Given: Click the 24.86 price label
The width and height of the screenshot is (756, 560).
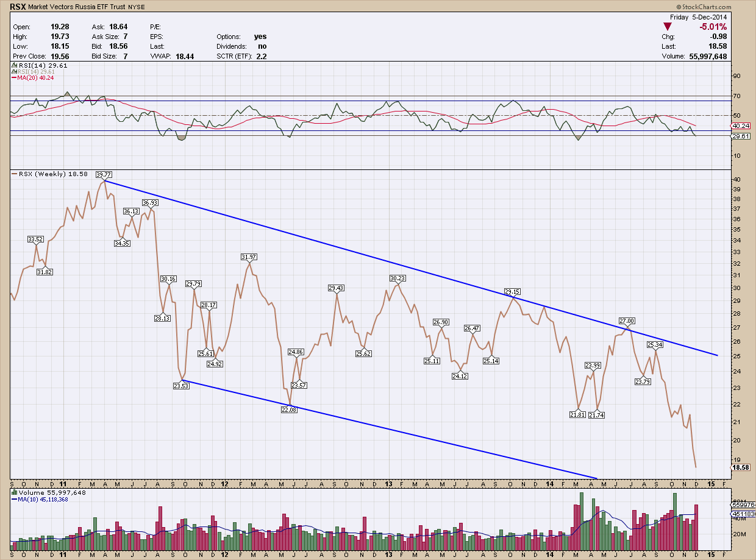Looking at the screenshot, I should [x=296, y=352].
